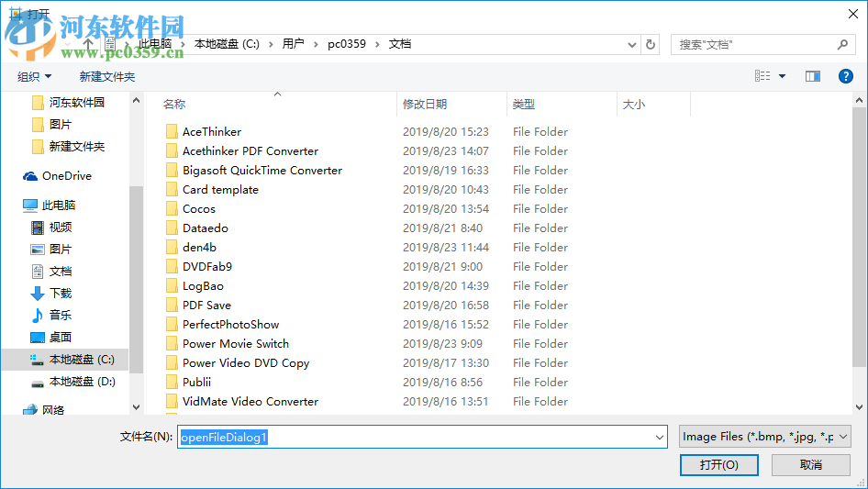Viewport: 868px width, 489px height.
Task: Open the Image Files type filter dropdown
Action: 764,437
